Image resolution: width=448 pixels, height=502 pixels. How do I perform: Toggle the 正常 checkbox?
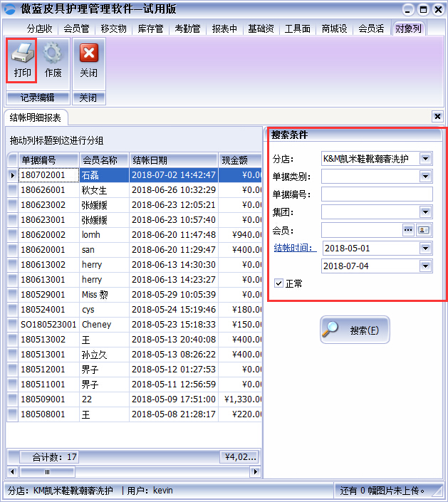tap(279, 283)
